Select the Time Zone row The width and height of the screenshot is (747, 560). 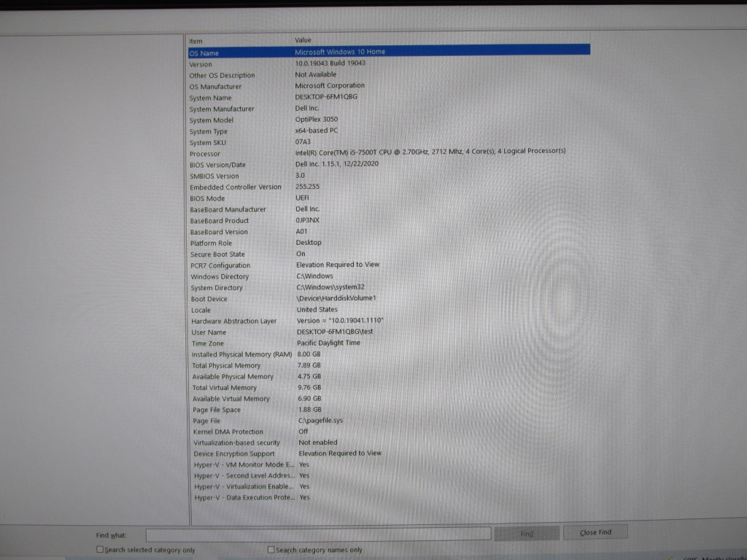point(389,343)
